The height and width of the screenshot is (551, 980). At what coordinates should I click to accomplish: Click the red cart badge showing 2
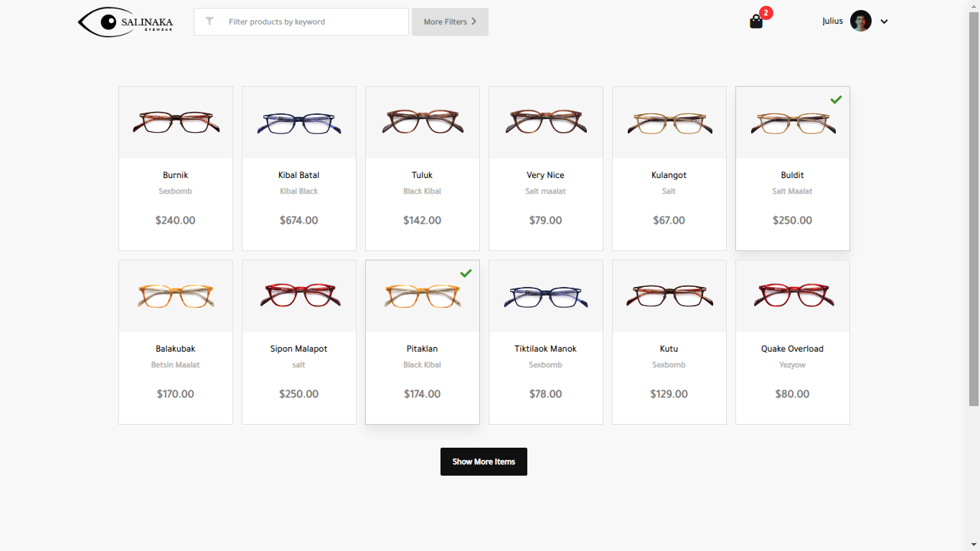click(x=766, y=13)
